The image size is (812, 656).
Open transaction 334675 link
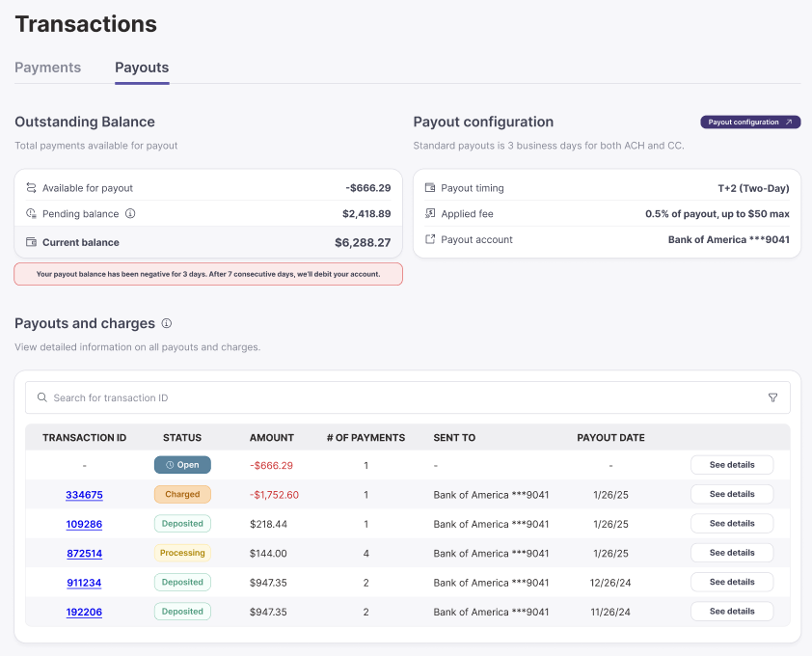[84, 495]
